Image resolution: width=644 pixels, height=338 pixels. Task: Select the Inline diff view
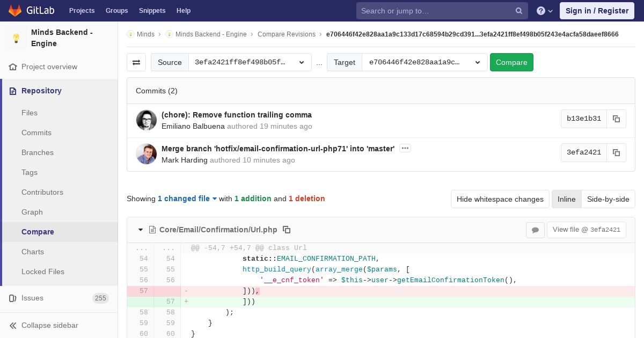pos(566,199)
